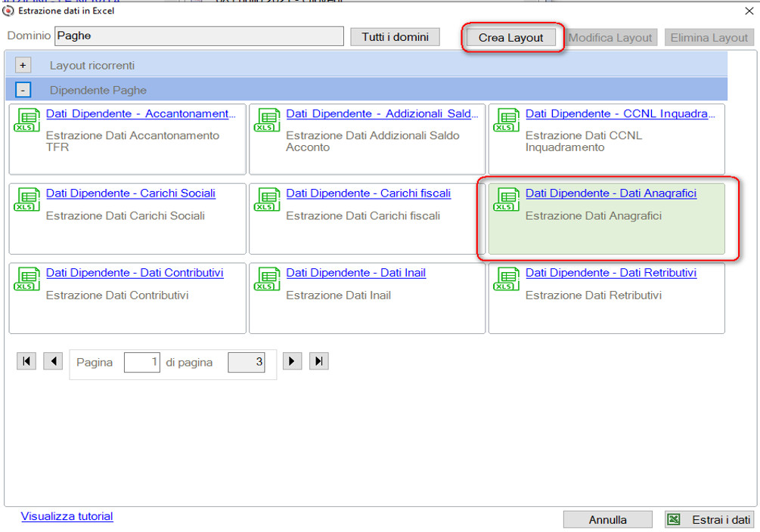This screenshot has height=532, width=760.
Task: Go to next page of layouts
Action: (x=292, y=361)
